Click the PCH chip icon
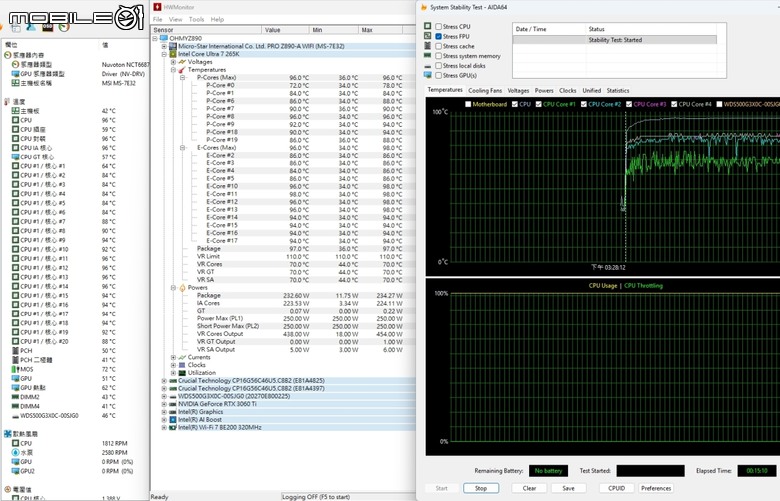The image size is (780, 501). (15, 351)
